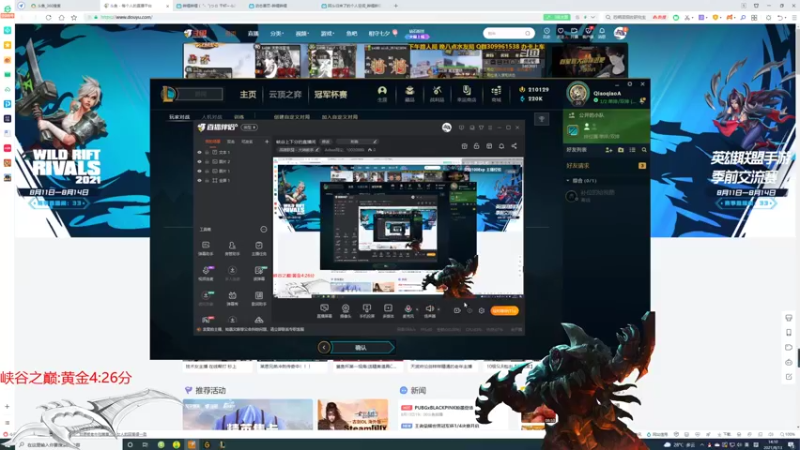This screenshot has width=800, height=450.
Task: Toggle the lock on 图片 2 source
Action: (207, 161)
